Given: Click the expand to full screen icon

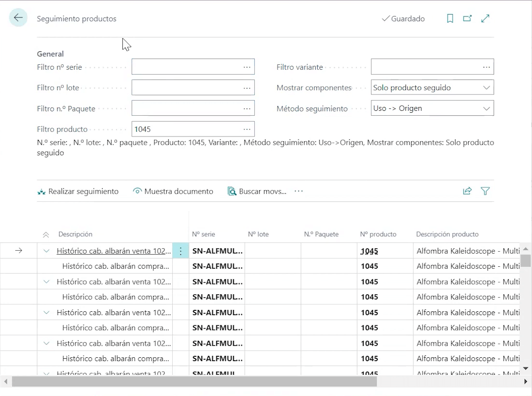Looking at the screenshot, I should [x=485, y=18].
